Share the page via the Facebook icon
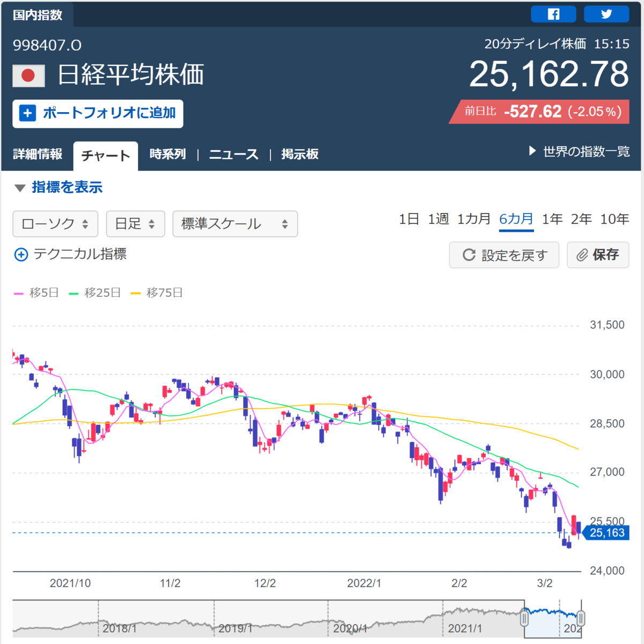This screenshot has height=644, width=644. click(553, 14)
